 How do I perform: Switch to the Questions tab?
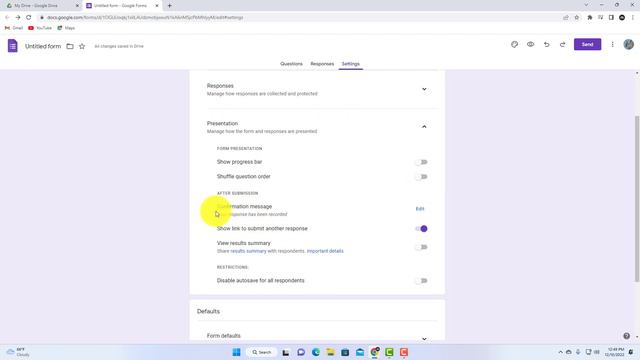pyautogui.click(x=291, y=64)
